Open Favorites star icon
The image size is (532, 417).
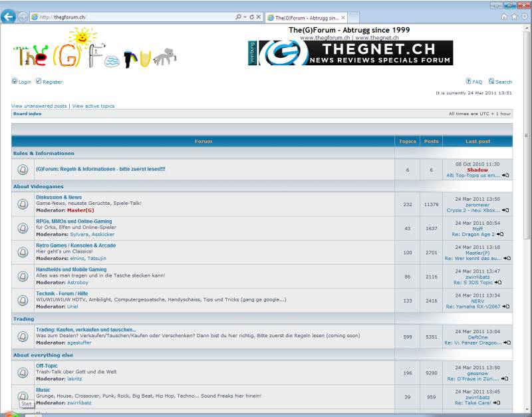coord(514,17)
